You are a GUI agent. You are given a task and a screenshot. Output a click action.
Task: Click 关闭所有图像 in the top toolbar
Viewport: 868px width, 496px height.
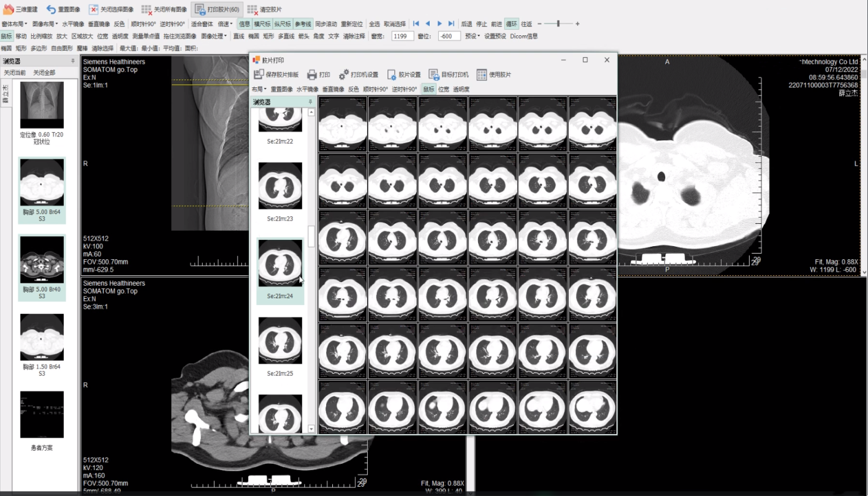164,9
